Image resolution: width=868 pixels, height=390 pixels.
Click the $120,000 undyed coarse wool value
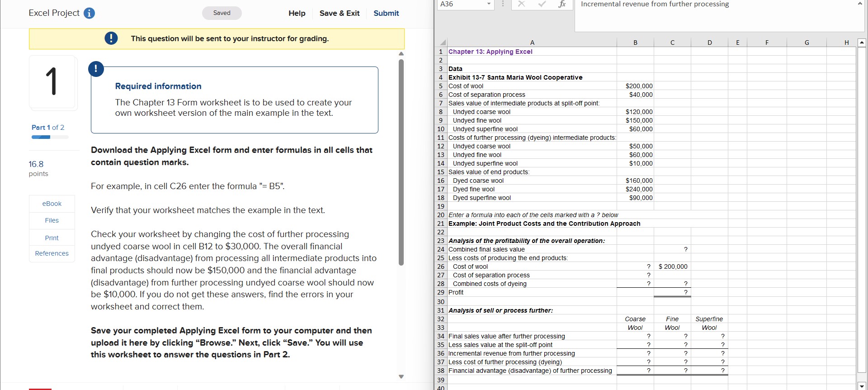(635, 112)
